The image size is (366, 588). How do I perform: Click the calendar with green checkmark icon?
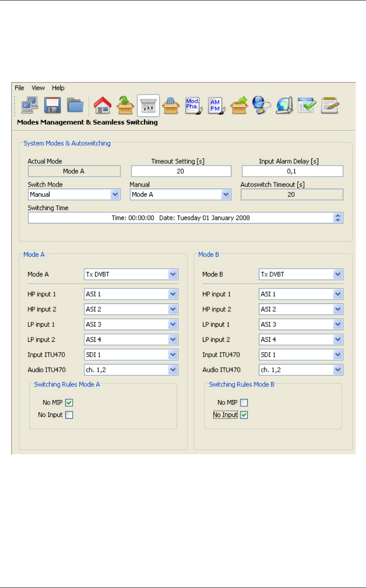coord(307,106)
